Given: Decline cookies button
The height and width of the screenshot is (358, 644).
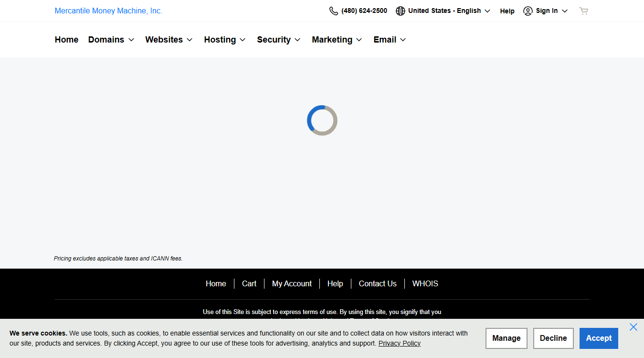Looking at the screenshot, I should pos(553,338).
